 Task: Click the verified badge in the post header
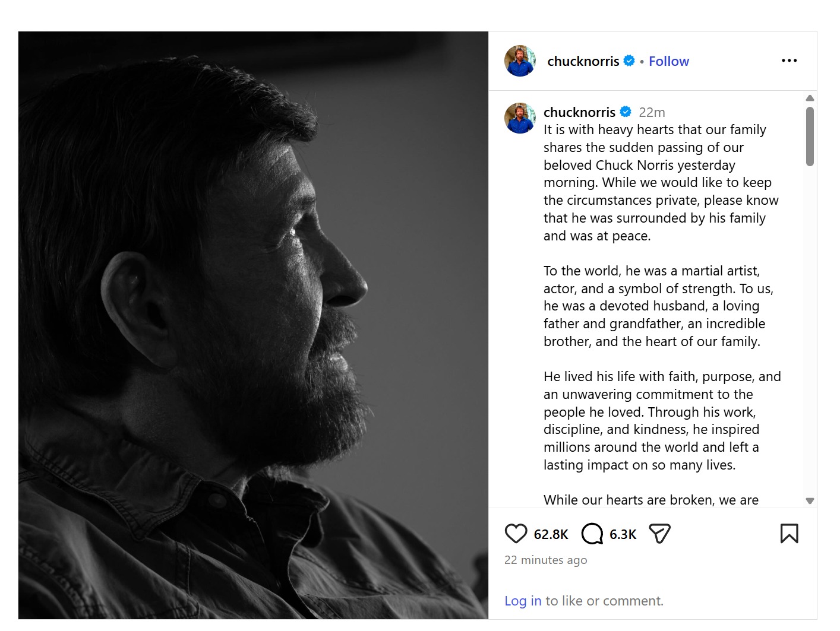tap(629, 61)
